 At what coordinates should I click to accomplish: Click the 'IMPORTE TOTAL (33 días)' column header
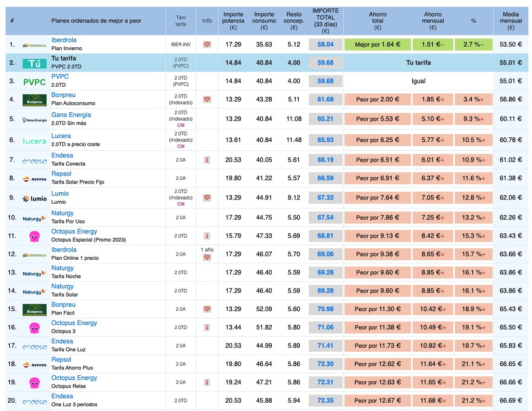point(325,21)
